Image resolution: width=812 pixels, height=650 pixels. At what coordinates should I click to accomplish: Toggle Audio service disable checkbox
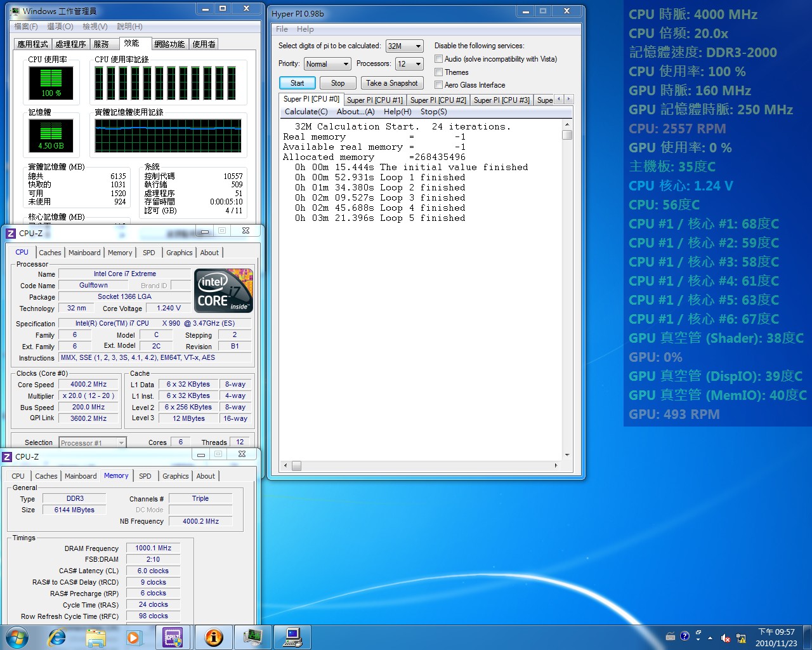point(438,59)
